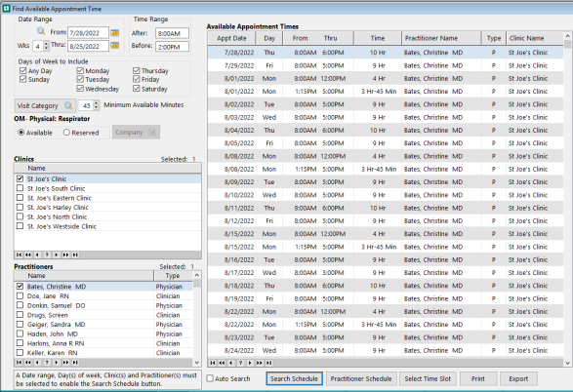The height and width of the screenshot is (392, 573).
Task: Jump to next page in appointment times grid navigator
Action: tap(260, 363)
